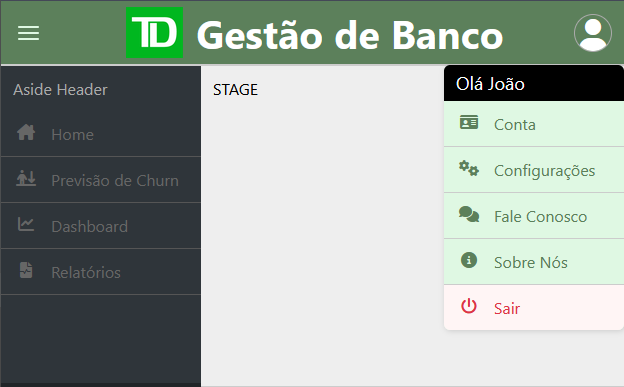Click the Sair power icon
This screenshot has width=624, height=387.
click(x=469, y=306)
